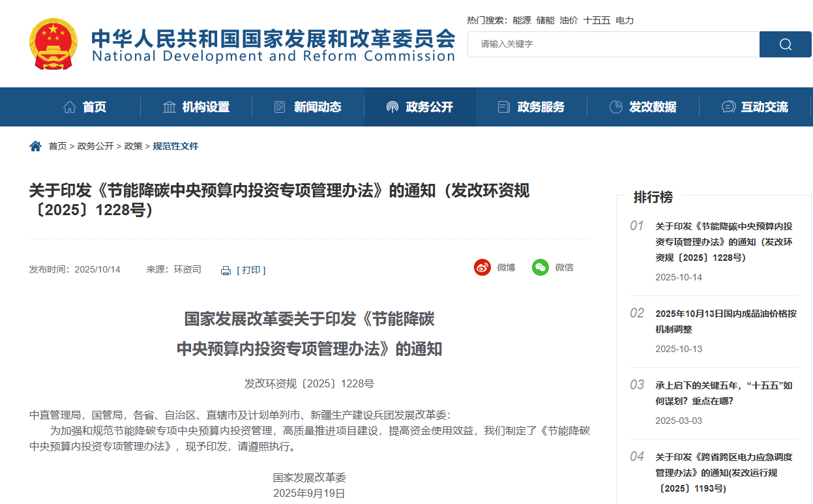The image size is (813, 504).
Task: Click inside the keyword search input box
Action: point(613,44)
